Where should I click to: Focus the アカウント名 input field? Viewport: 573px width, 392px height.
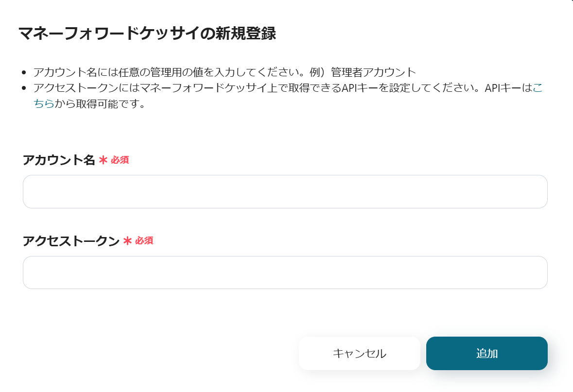point(285,191)
